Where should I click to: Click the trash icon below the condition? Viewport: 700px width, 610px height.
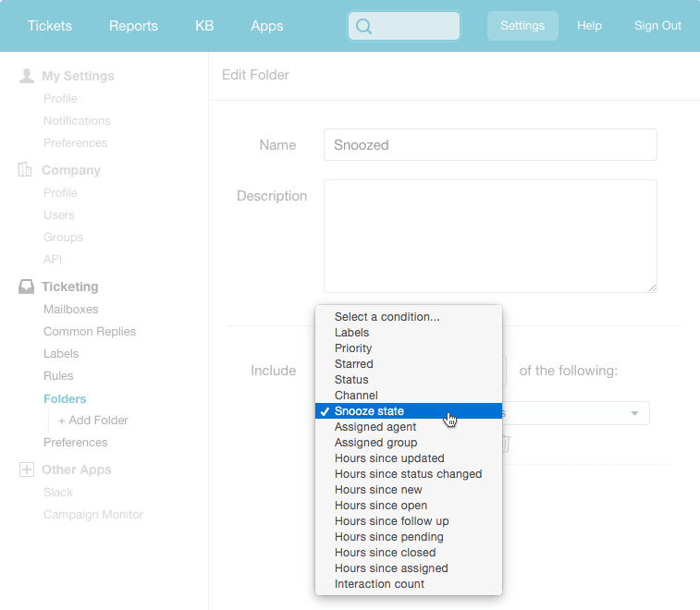click(x=505, y=445)
